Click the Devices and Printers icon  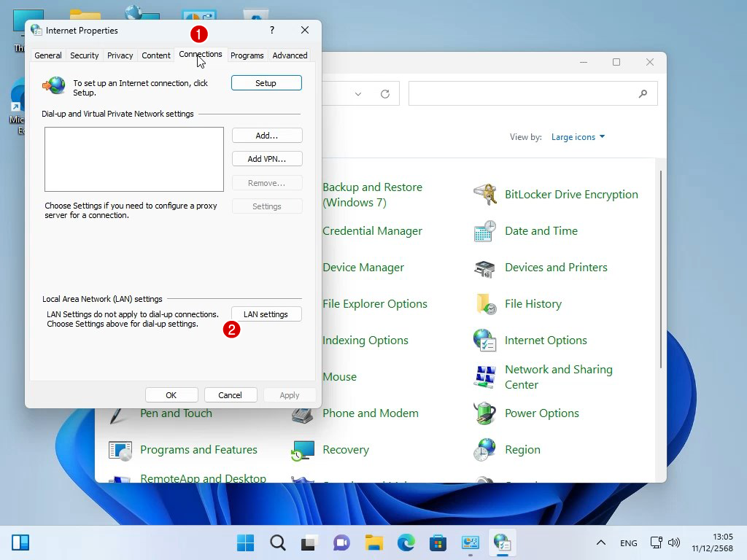click(485, 268)
